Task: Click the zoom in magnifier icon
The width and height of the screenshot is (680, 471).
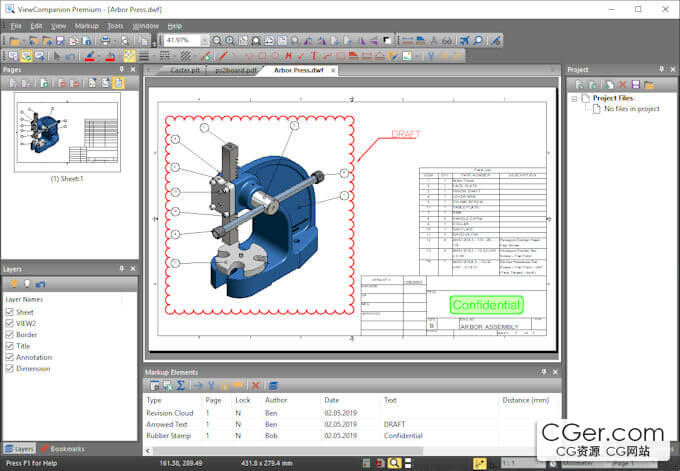Action: (230, 41)
